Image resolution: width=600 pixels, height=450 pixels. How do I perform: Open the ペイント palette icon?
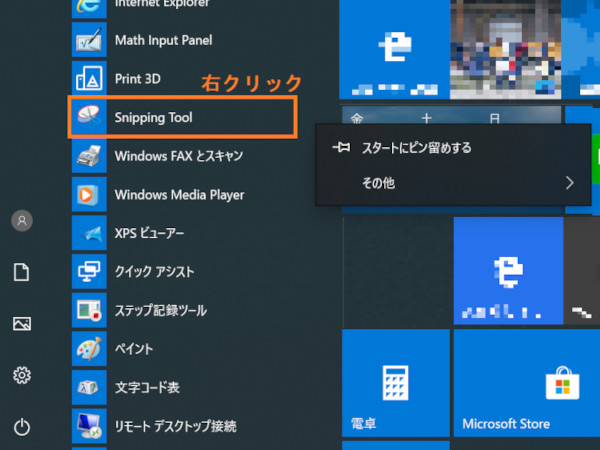tap(89, 349)
